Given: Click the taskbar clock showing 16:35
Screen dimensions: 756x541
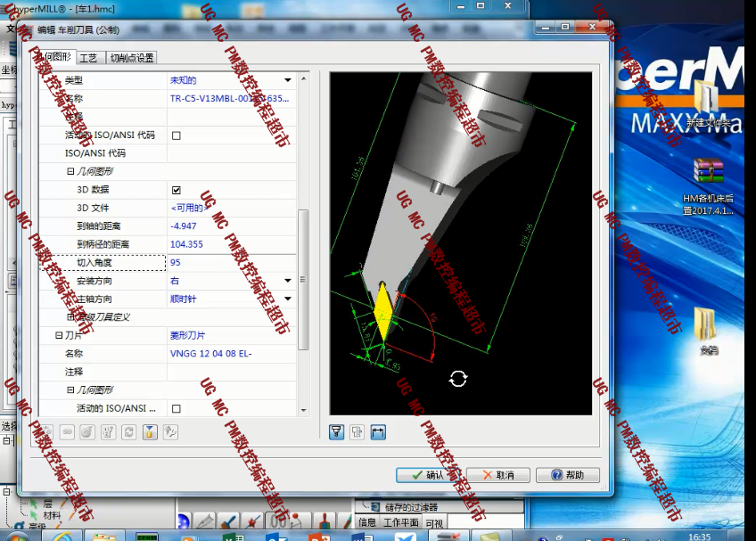Looking at the screenshot, I should point(700,537).
